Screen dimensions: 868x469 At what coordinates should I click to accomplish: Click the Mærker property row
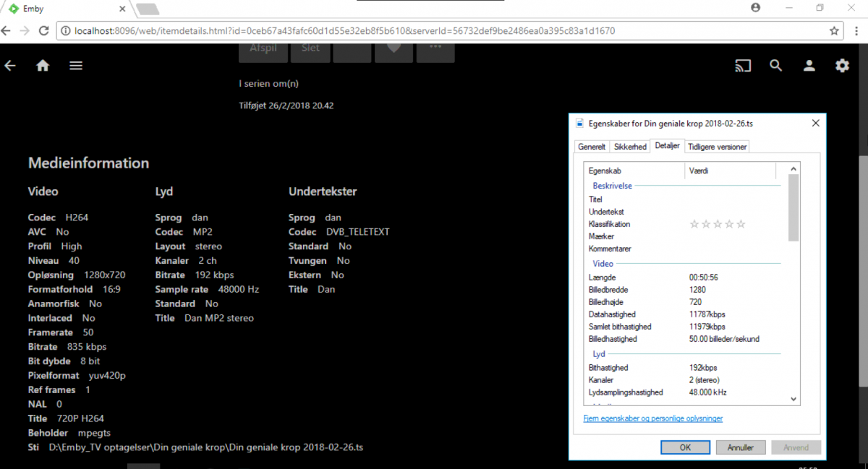pos(685,236)
